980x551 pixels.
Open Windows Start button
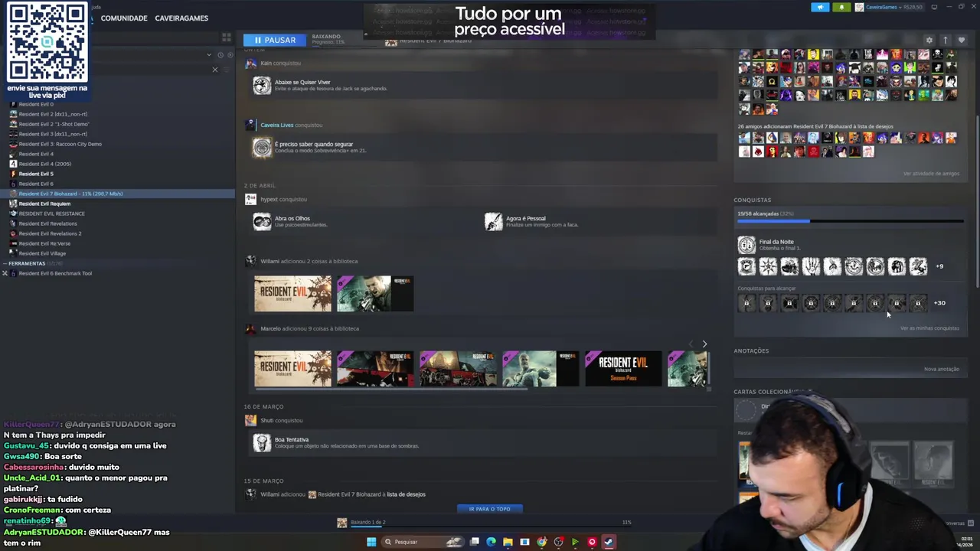(371, 542)
